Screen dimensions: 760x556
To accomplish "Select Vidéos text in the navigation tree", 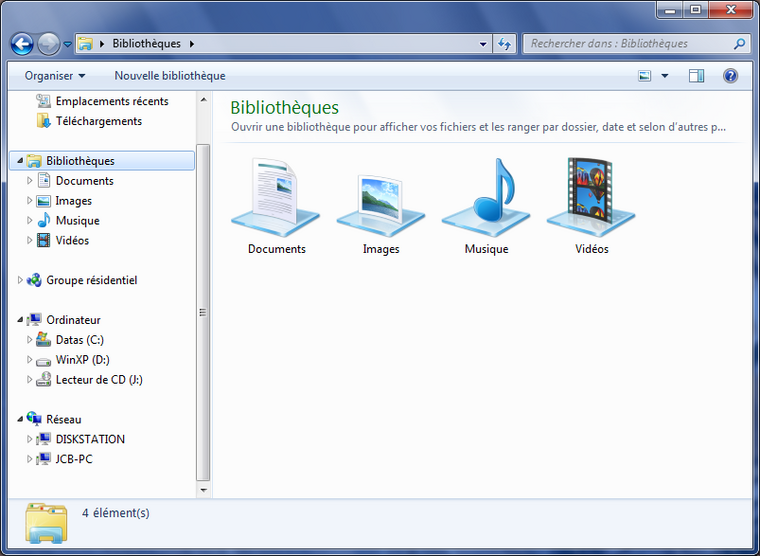I will [72, 240].
